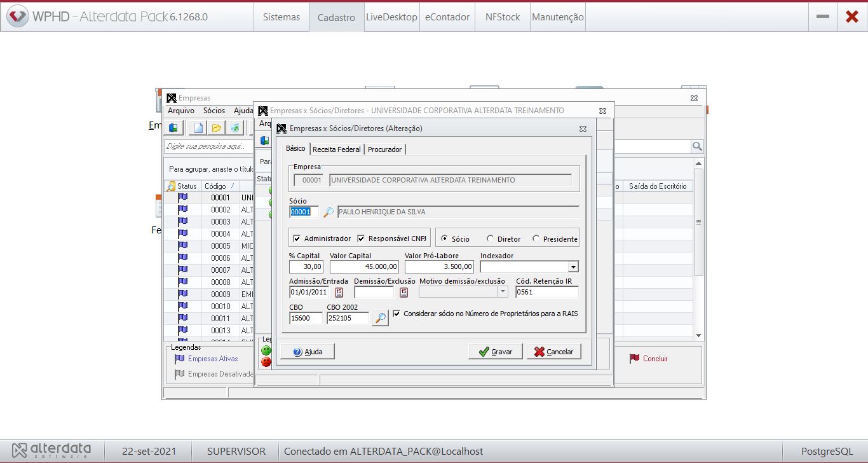Select the Sócio radio button

point(444,238)
